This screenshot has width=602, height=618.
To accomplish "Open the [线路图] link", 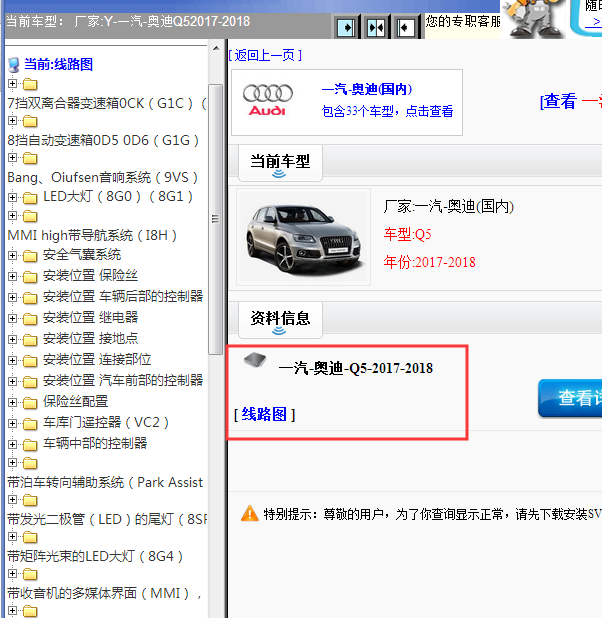I will click(x=264, y=415).
